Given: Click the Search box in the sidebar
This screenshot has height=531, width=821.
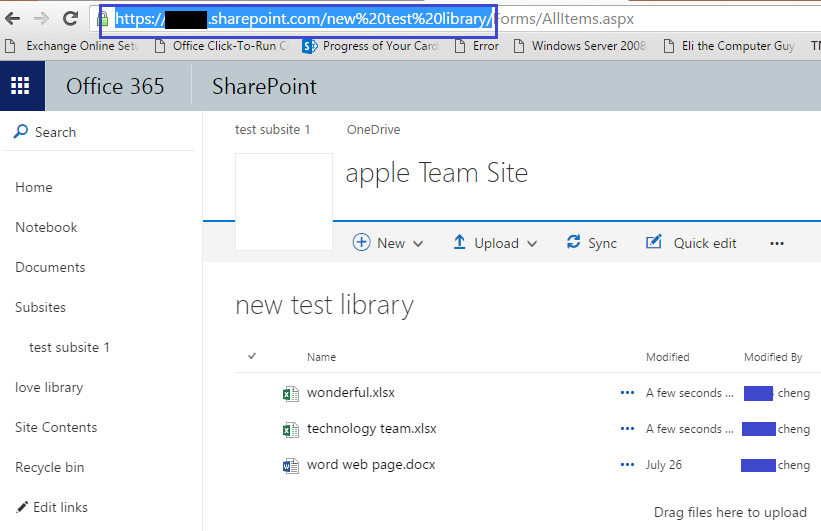Looking at the screenshot, I should point(98,132).
